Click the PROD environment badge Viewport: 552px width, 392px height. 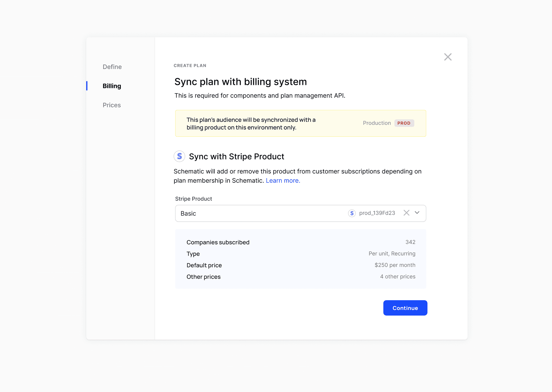[x=404, y=123]
